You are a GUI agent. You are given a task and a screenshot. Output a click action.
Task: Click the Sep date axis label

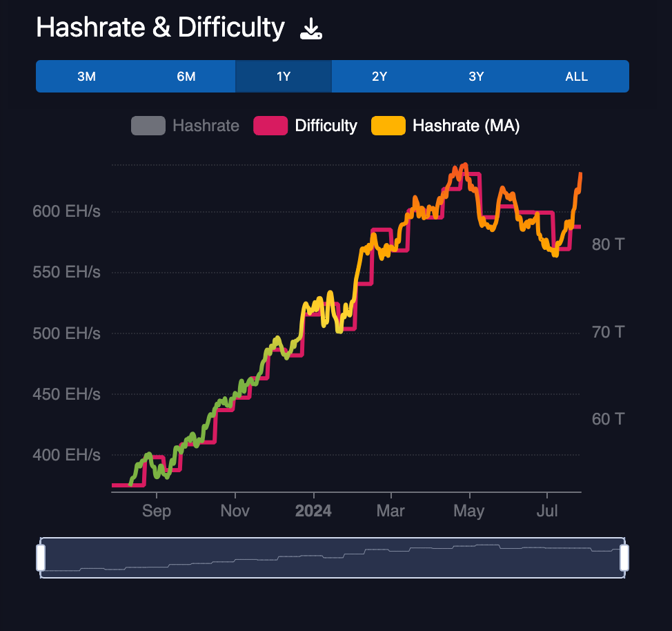pos(157,511)
